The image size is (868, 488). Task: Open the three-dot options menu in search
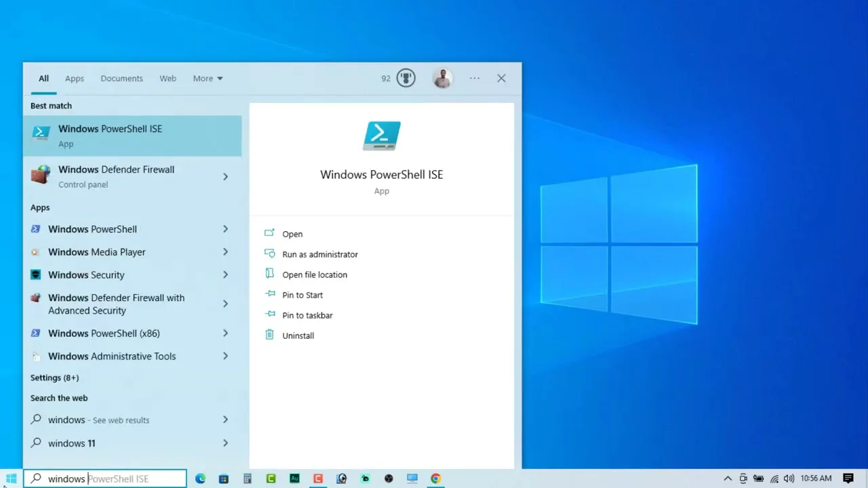[475, 79]
